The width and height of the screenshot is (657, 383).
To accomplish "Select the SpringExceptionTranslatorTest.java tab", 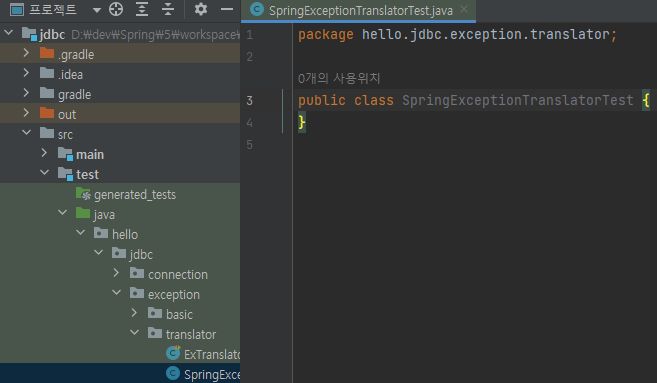I will 360,10.
